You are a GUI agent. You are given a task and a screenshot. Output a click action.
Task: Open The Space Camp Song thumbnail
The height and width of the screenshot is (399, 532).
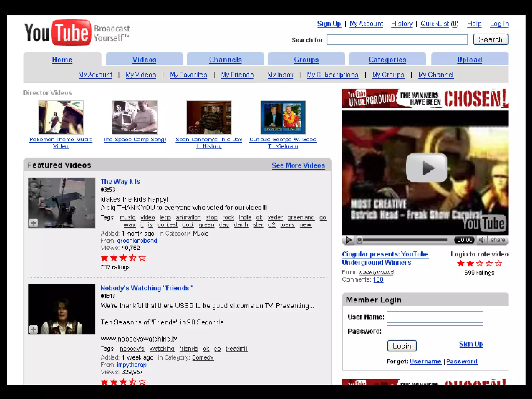135,117
